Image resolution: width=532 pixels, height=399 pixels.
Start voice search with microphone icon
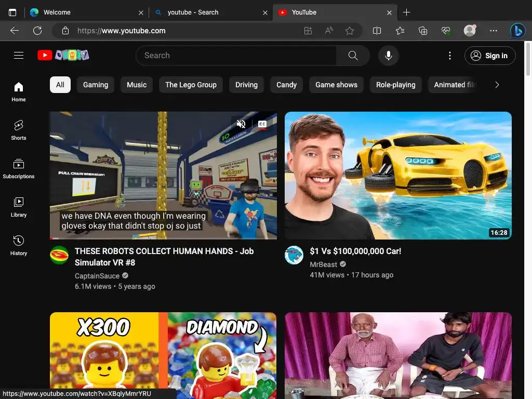coord(389,55)
